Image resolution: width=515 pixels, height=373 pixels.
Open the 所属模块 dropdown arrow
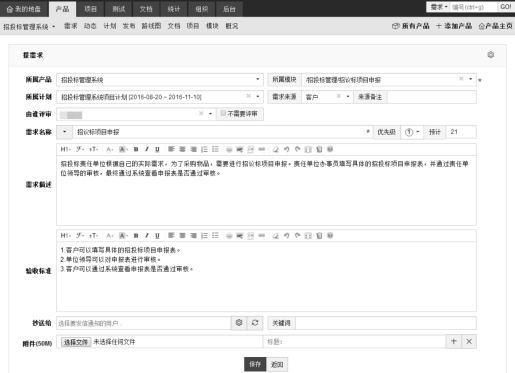point(470,79)
